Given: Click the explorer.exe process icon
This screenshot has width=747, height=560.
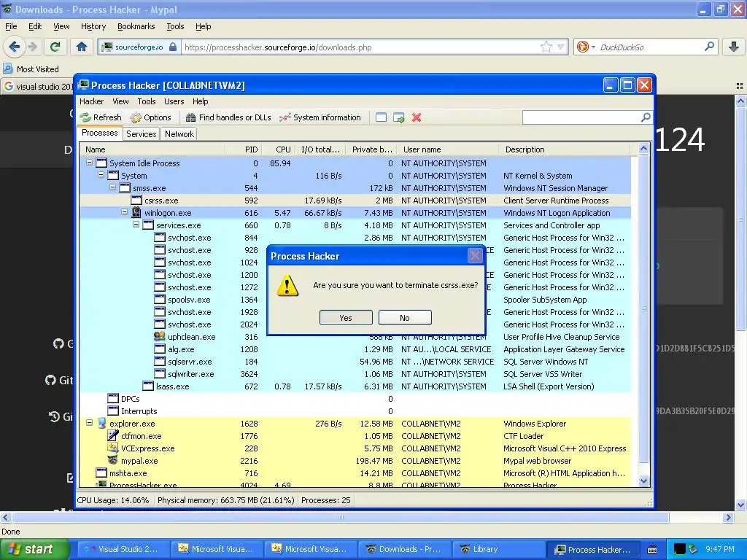Looking at the screenshot, I should pyautogui.click(x=101, y=423).
